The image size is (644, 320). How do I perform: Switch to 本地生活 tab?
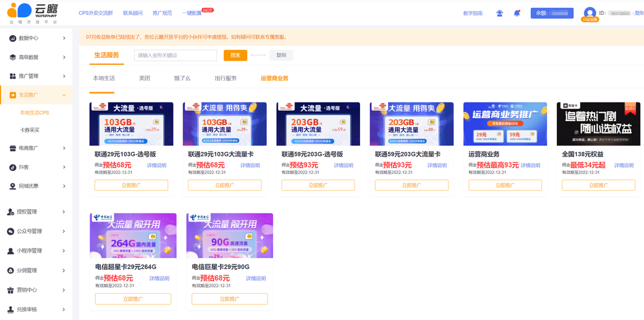pos(104,78)
